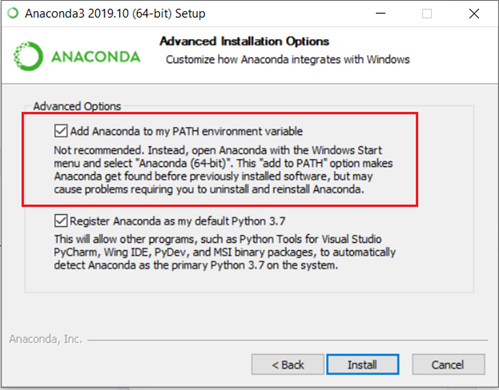Click the 'Register Anaconda as my default Python 3.7' label
499x390 pixels.
[x=177, y=221]
